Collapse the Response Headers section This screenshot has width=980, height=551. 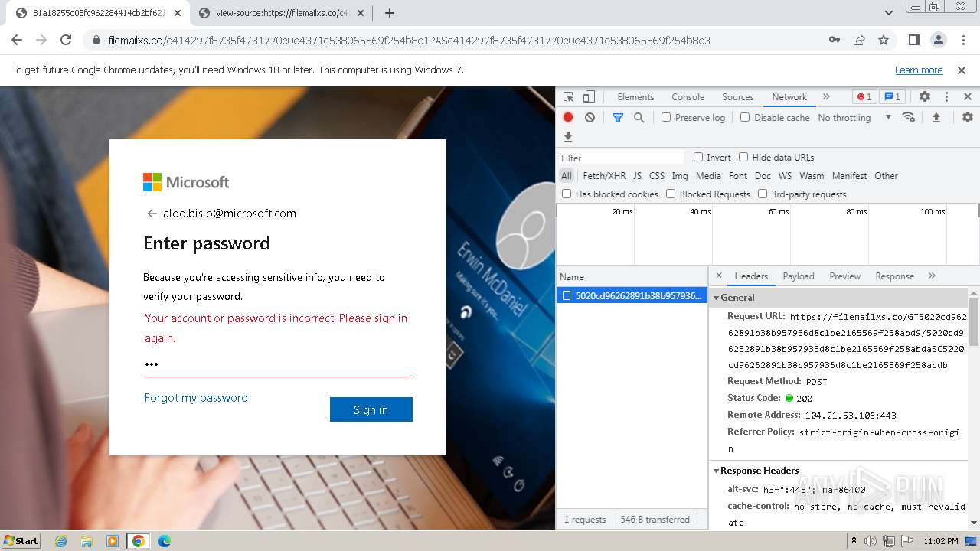[717, 471]
